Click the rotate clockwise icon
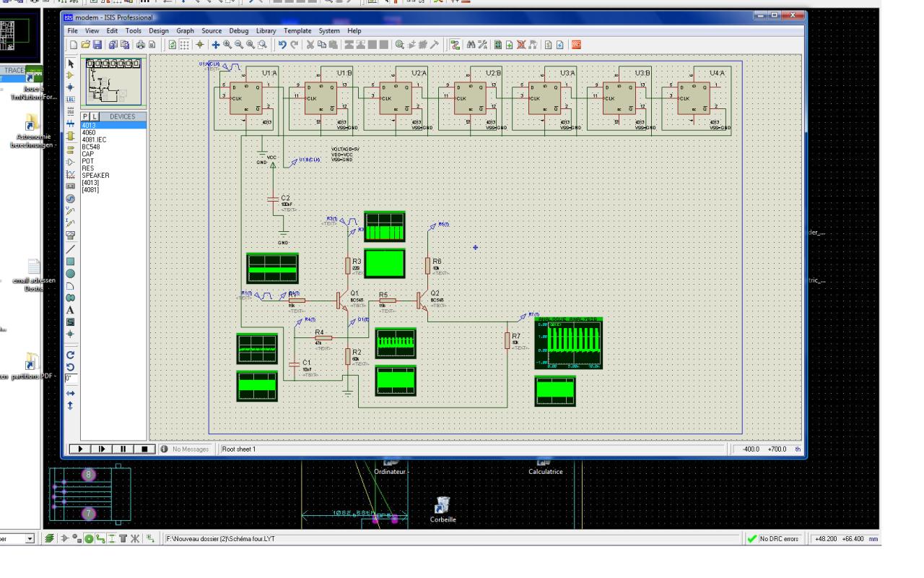 click(x=71, y=355)
